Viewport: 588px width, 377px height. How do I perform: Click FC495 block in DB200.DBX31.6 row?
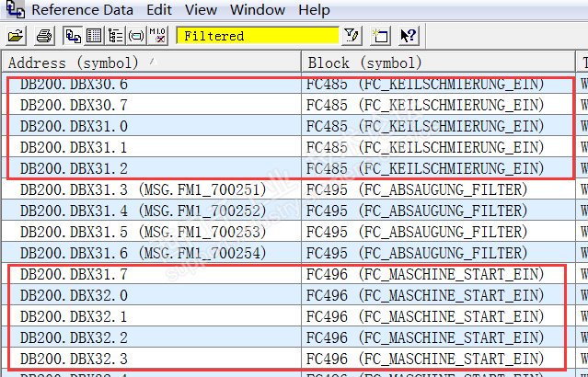point(417,253)
